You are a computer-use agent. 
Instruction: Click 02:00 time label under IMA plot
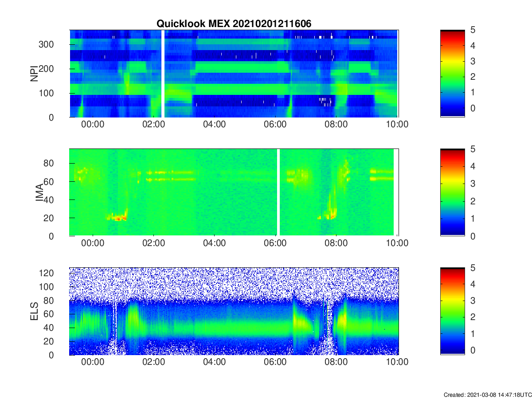(x=153, y=243)
